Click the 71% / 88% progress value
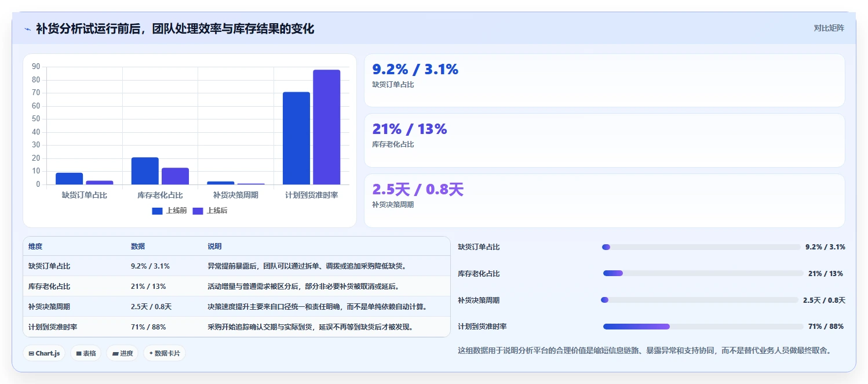Viewport: 868px width, 384px height. 826,327
